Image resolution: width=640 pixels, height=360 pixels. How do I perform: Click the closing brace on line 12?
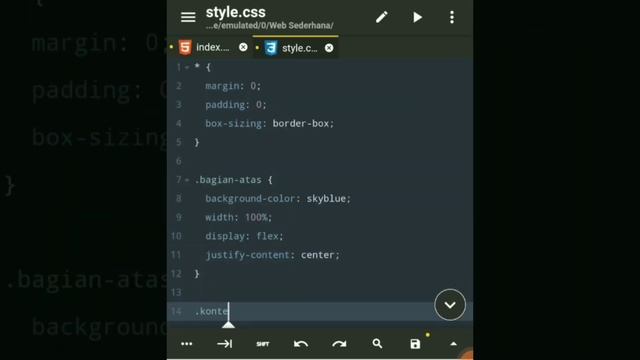point(197,274)
